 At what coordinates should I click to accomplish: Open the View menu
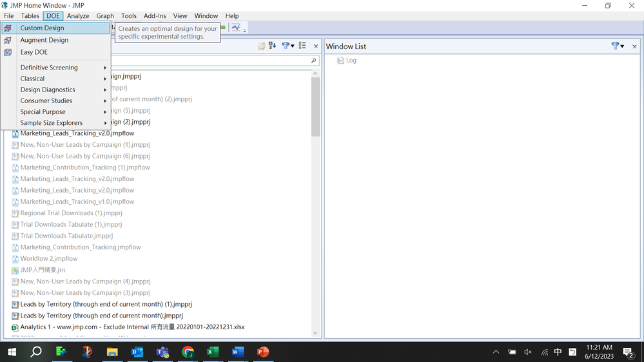[180, 16]
